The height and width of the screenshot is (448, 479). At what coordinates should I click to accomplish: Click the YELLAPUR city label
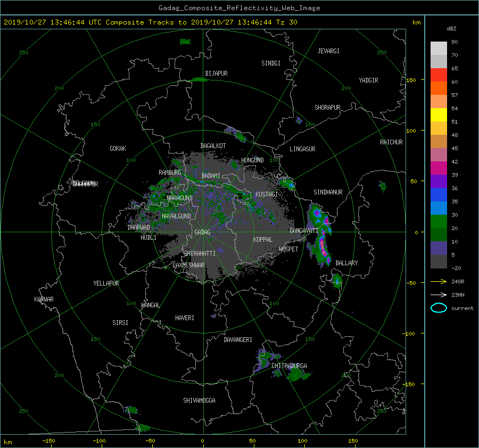(x=106, y=283)
